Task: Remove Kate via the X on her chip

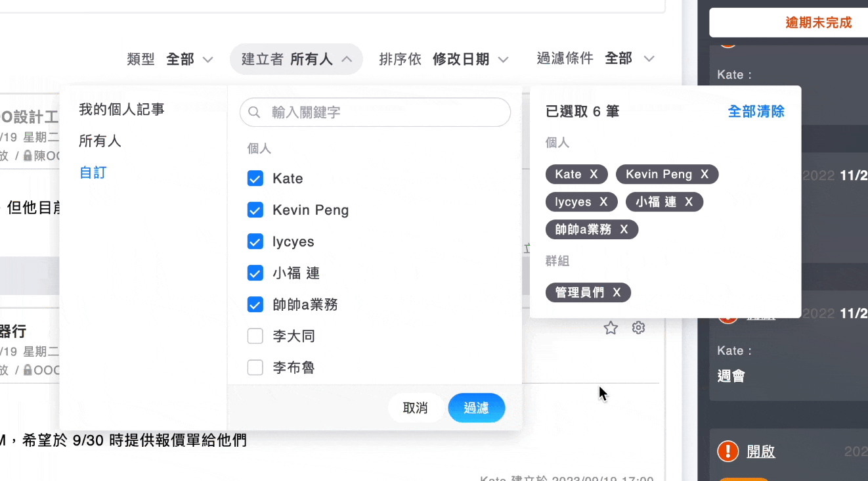Action: click(593, 174)
